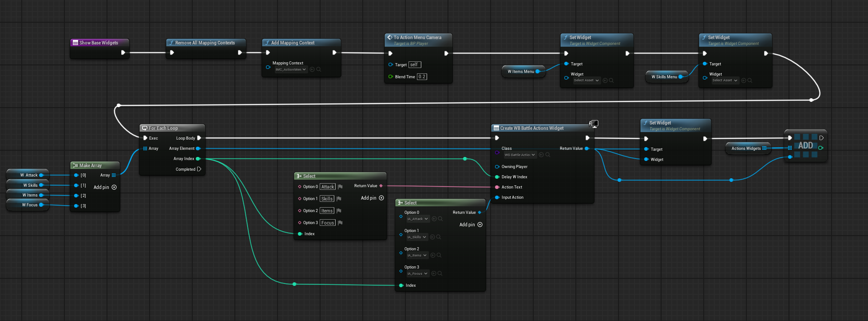
Task: Click the localization flag beside the Focus option
Action: coord(340,223)
